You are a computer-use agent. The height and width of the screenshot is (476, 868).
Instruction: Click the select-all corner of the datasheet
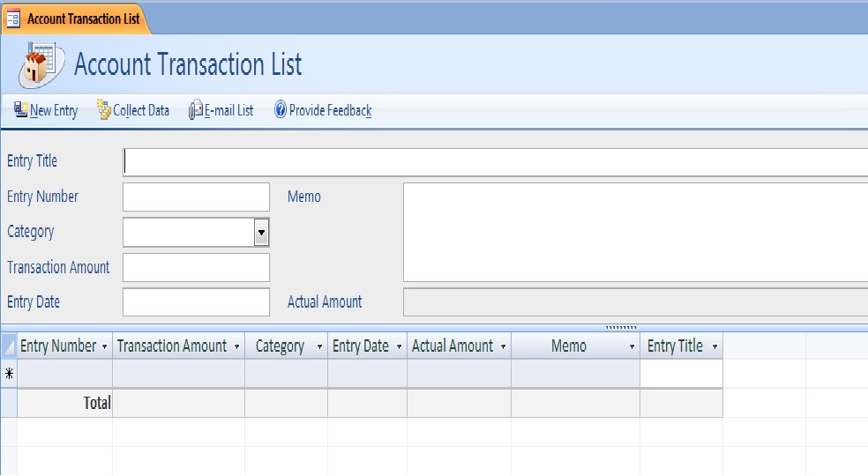click(10, 346)
